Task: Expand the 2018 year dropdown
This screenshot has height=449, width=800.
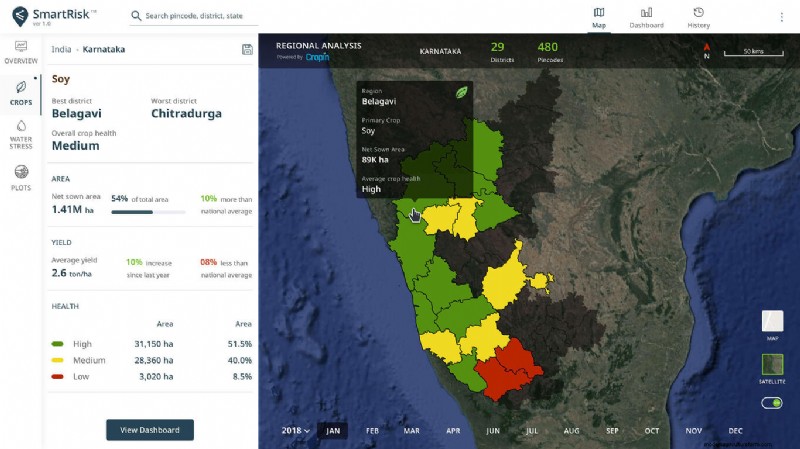Action: (294, 430)
